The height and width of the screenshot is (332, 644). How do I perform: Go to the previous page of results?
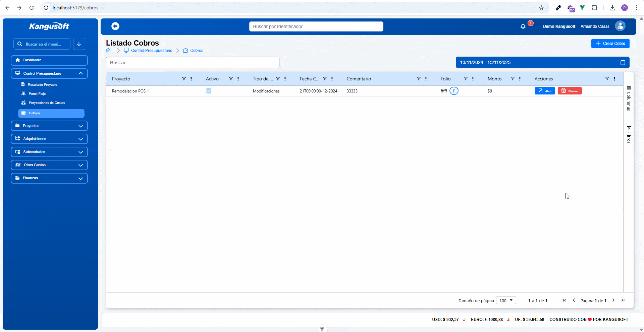coord(574,300)
